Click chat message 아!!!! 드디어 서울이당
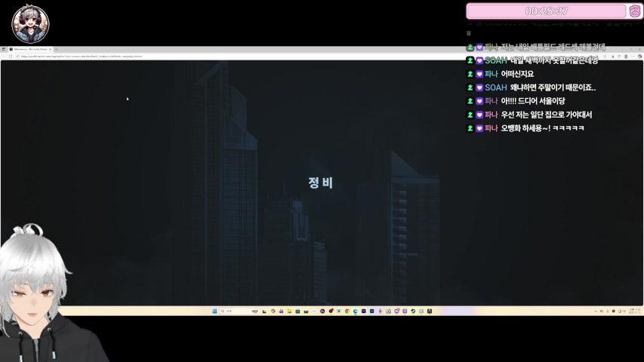Image resolution: width=644 pixels, height=362 pixels. (533, 101)
